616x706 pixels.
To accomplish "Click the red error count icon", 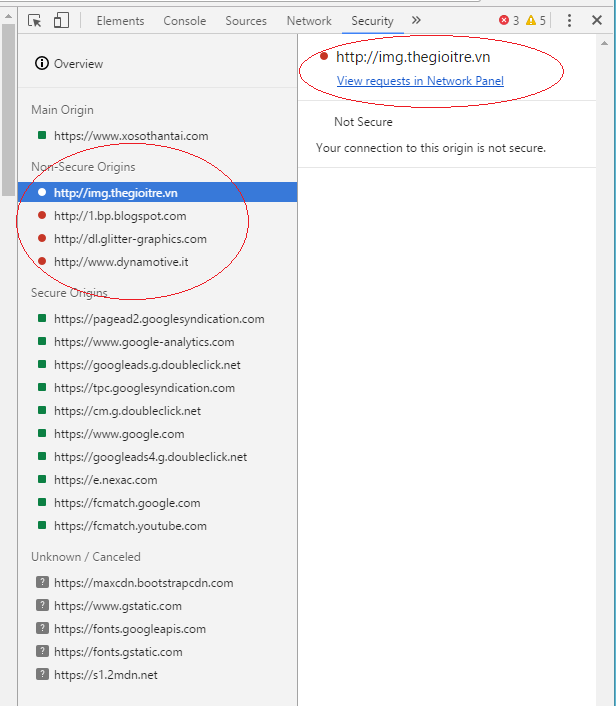I will click(x=503, y=20).
